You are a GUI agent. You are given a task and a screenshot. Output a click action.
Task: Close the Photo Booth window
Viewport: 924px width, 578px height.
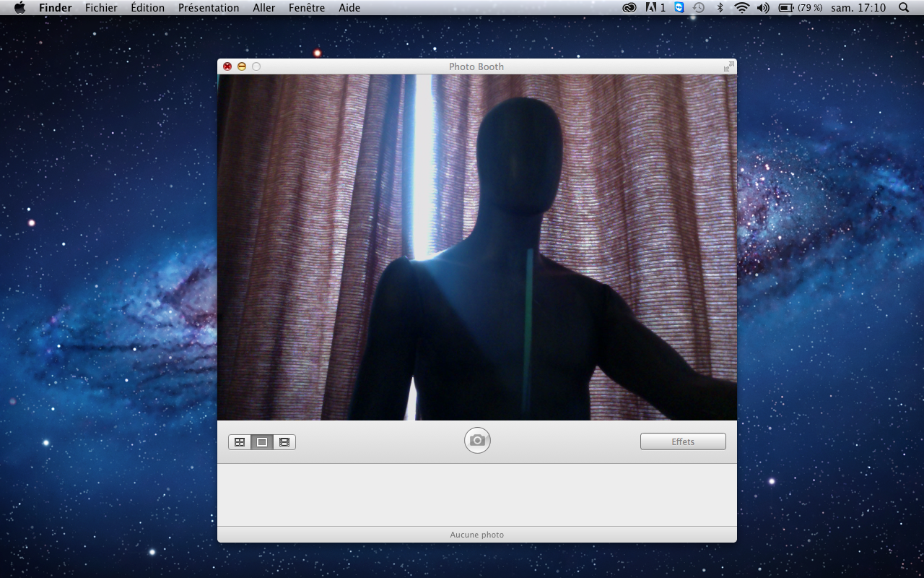click(x=227, y=66)
